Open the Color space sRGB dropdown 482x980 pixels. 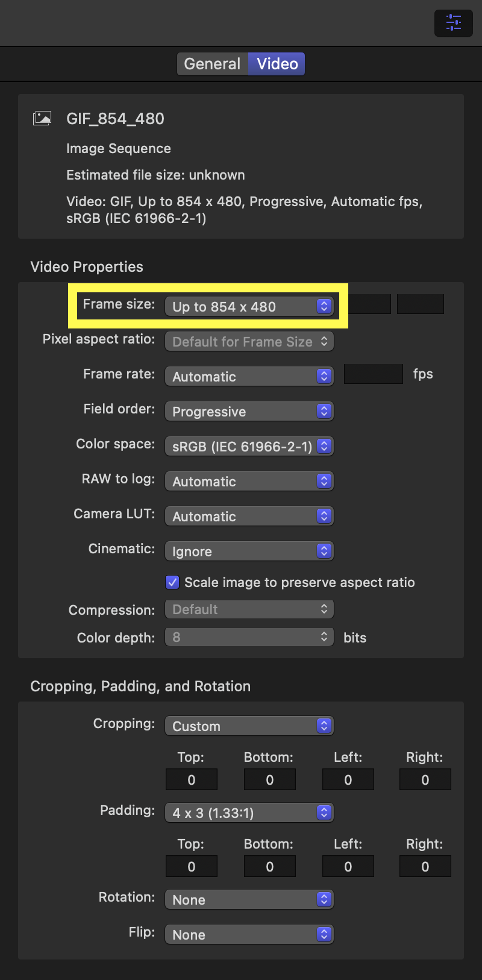point(249,447)
